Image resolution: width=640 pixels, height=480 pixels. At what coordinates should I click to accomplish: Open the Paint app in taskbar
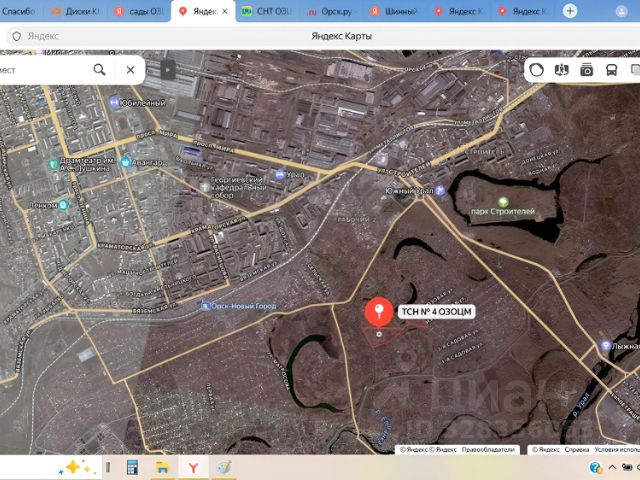pos(224,467)
